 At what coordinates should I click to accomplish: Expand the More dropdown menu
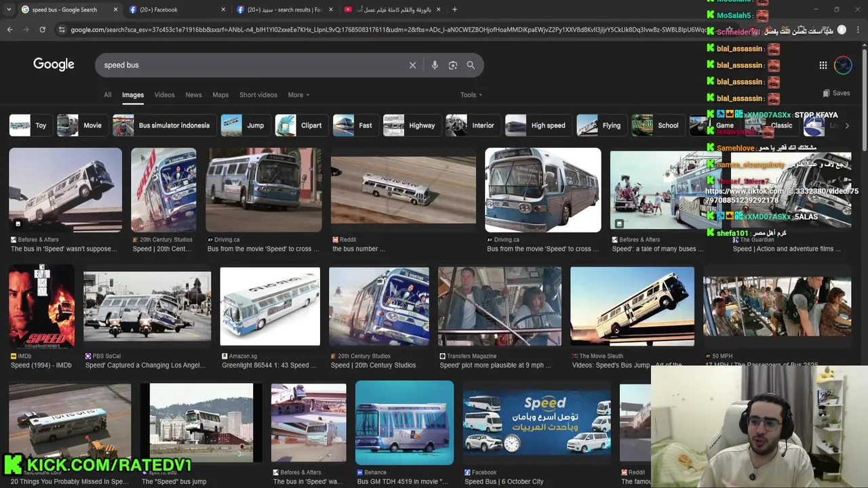coord(298,95)
